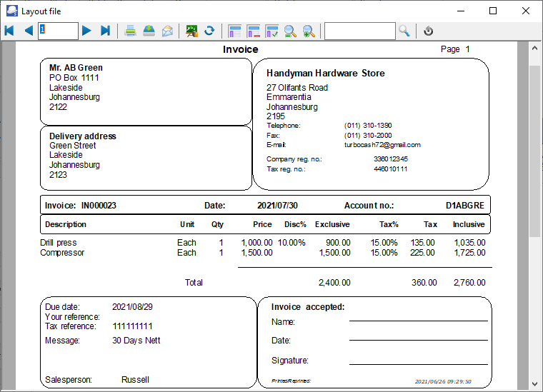Click the page number input field
The image size is (543, 392).
point(58,31)
